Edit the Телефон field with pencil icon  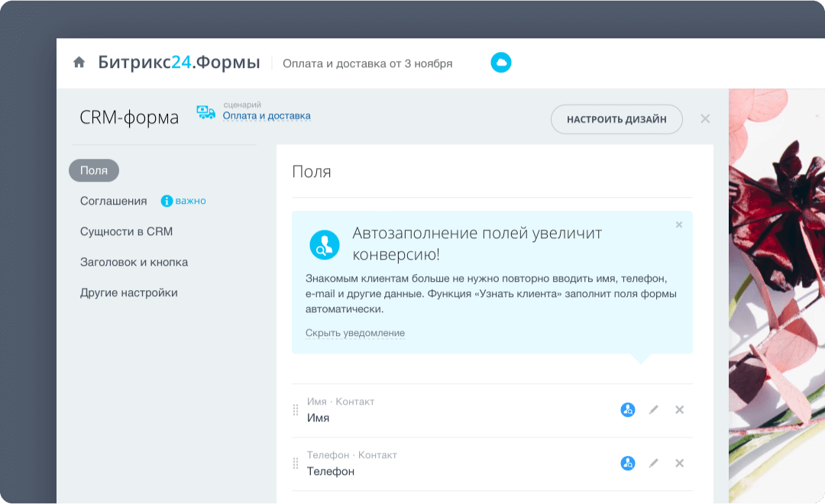(653, 464)
